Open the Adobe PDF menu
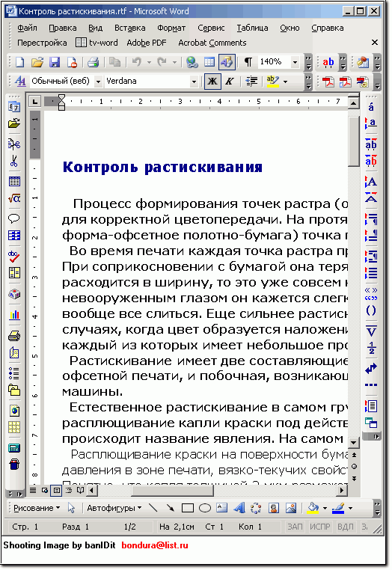 147,43
